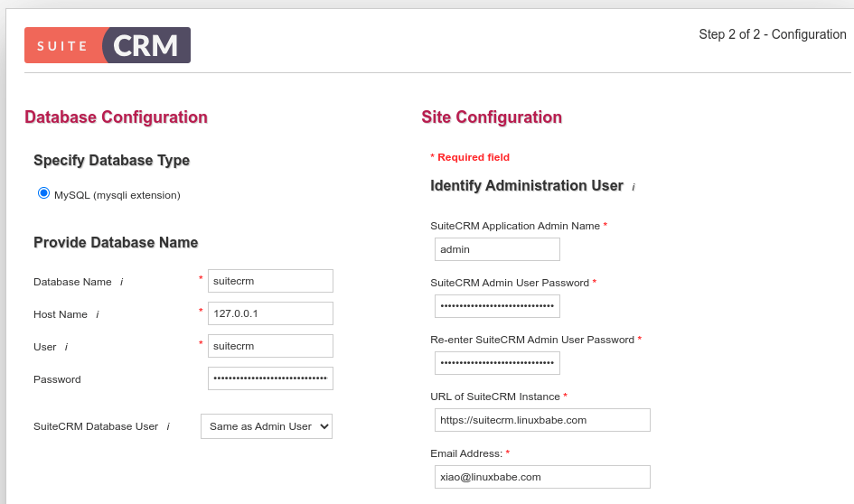Screen dimensions: 854x504
Task: Click the Step 2 of 2 - Configuration text
Action: pyautogui.click(x=772, y=34)
